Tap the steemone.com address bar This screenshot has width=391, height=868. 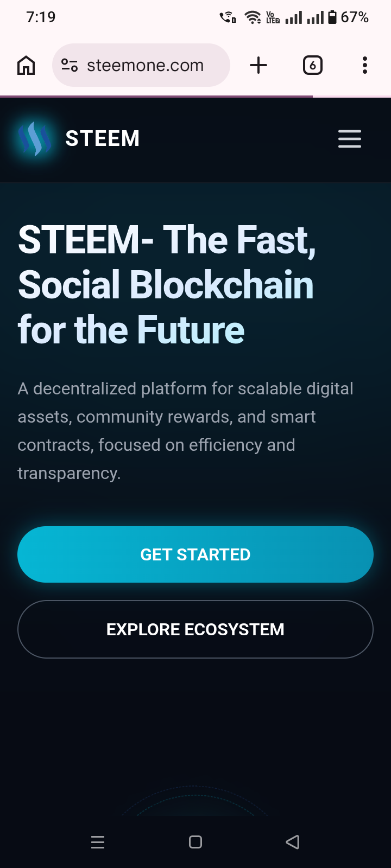[145, 66]
